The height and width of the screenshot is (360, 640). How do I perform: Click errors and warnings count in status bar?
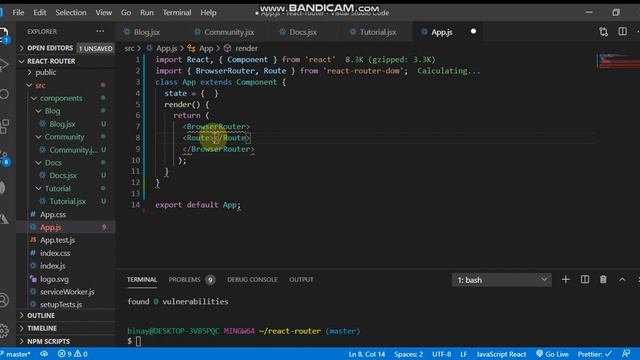73,354
